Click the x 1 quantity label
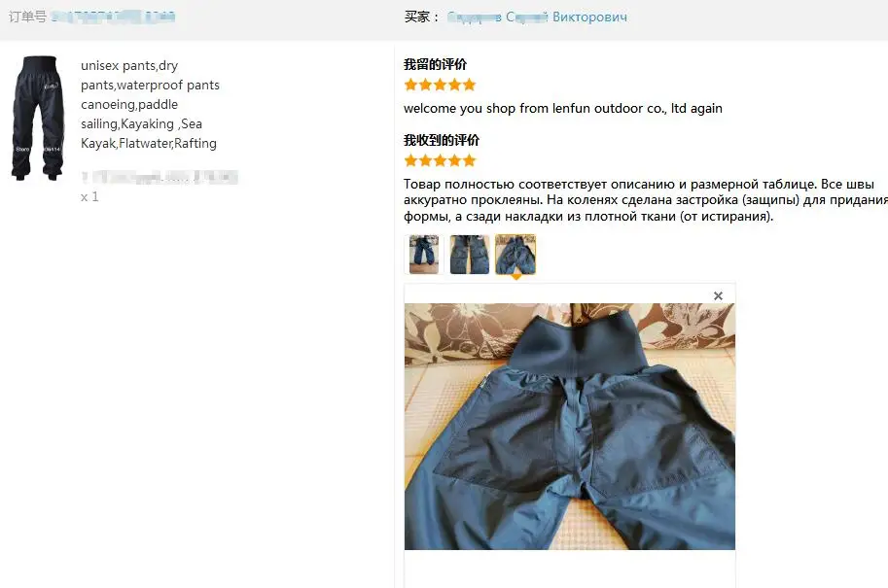888x588 pixels. 89,197
